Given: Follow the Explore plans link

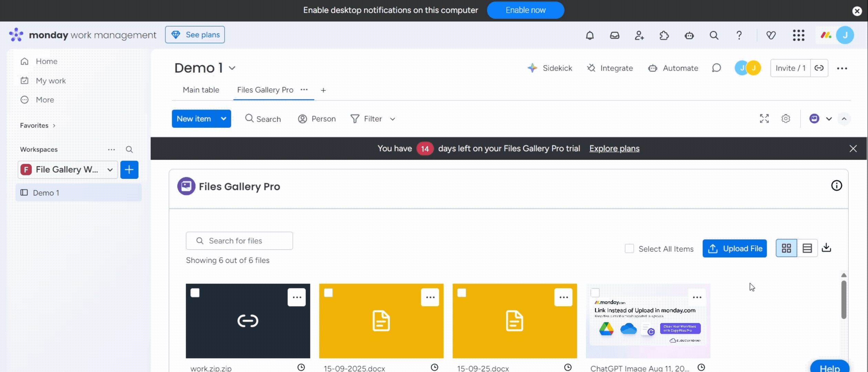Looking at the screenshot, I should 614,148.
